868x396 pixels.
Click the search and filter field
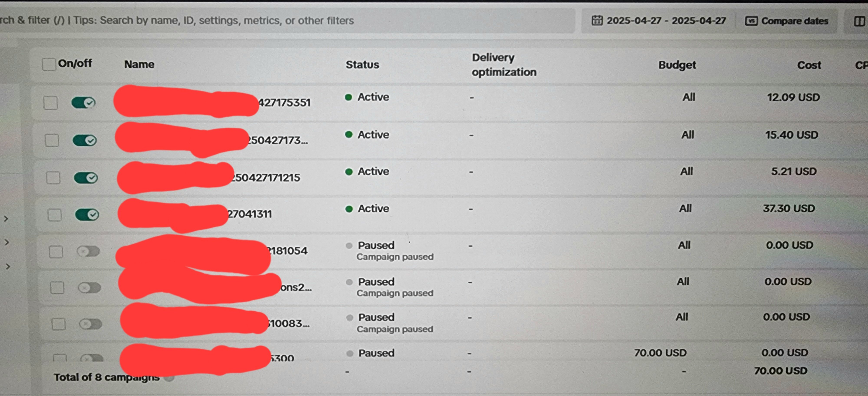[x=286, y=21]
